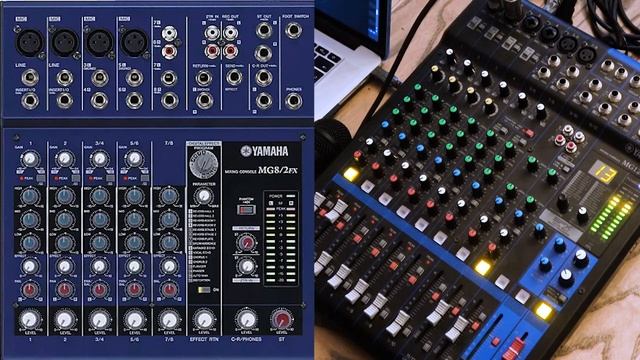Click red REC OUT RCA jack
640x360 pixels.
coord(230,51)
